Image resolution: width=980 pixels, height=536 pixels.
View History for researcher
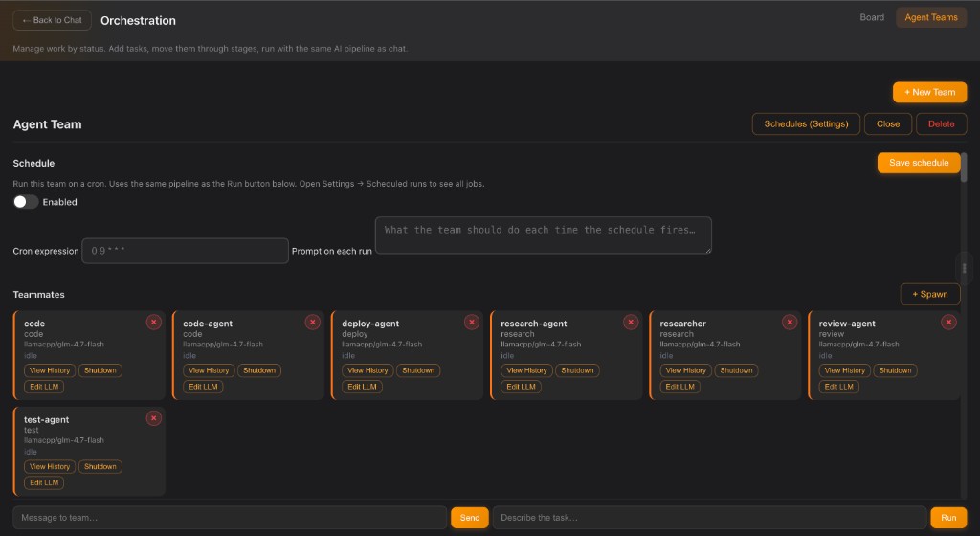coord(685,370)
